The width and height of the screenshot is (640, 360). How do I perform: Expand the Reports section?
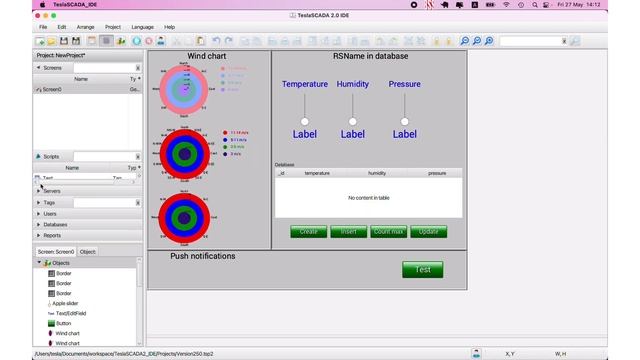coord(39,236)
